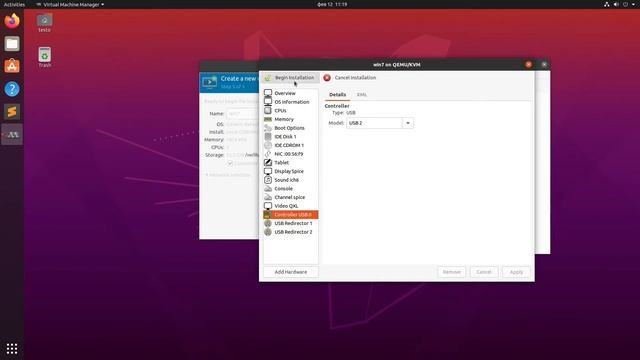Switch to the XML tab
The width and height of the screenshot is (640, 360).
click(362, 95)
